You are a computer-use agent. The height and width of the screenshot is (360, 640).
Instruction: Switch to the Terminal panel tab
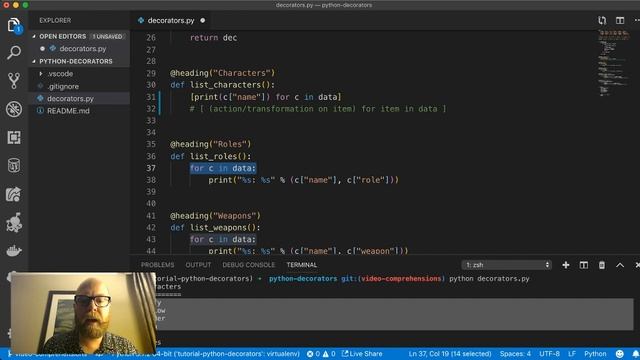tap(302, 265)
